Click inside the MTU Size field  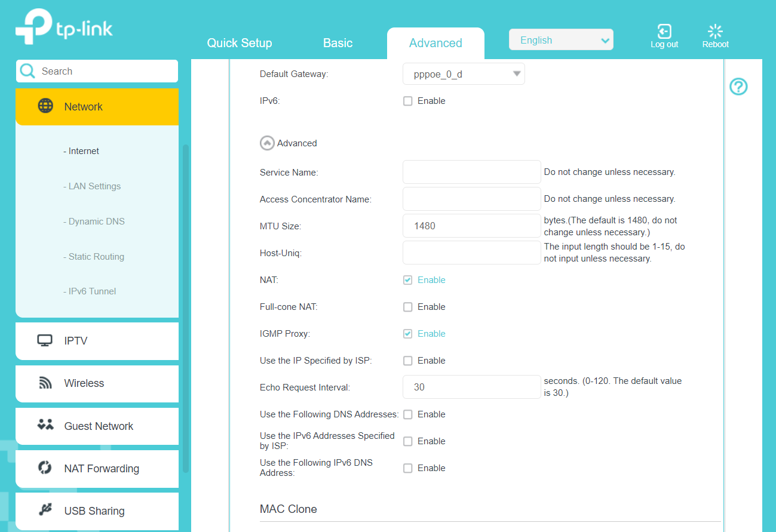point(471,226)
